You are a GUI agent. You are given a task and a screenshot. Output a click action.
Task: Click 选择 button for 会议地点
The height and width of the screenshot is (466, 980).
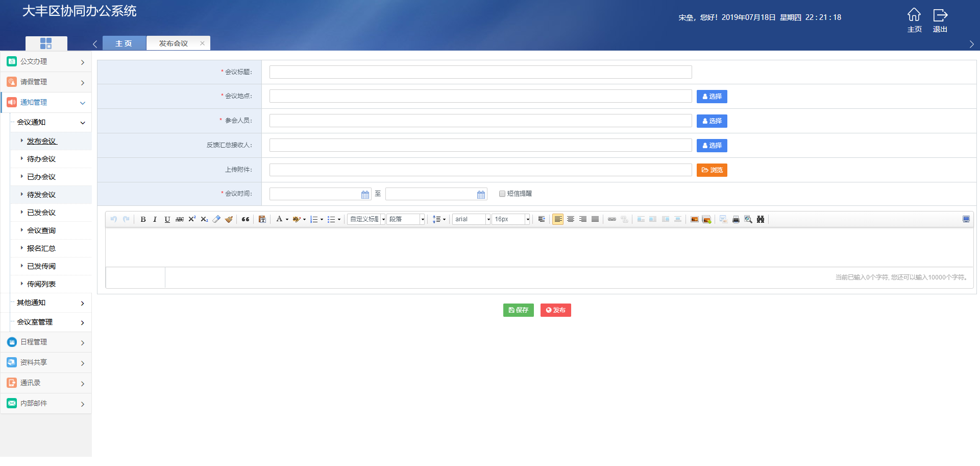pyautogui.click(x=712, y=97)
